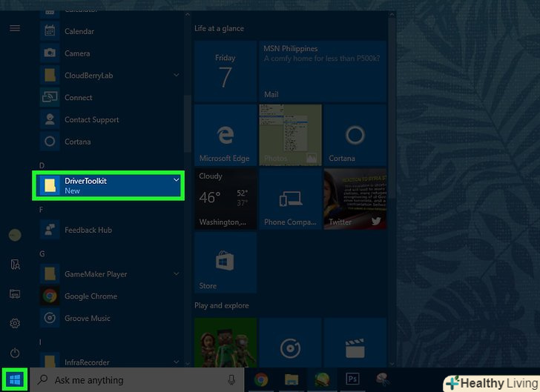
Task: Jump to letter F section header
Action: tap(42, 210)
